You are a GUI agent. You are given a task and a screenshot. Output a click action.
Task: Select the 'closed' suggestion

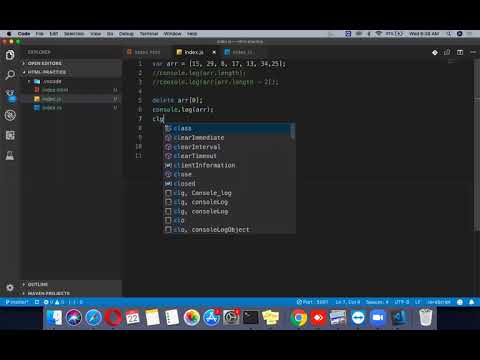(x=227, y=184)
